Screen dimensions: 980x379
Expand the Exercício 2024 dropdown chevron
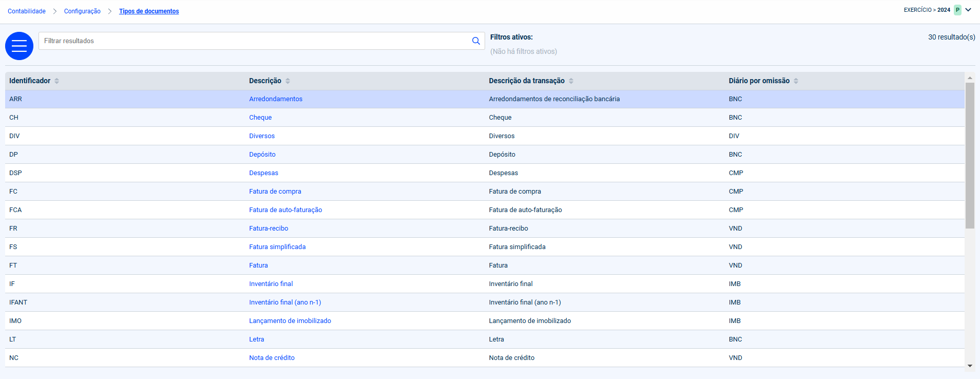[x=968, y=10]
